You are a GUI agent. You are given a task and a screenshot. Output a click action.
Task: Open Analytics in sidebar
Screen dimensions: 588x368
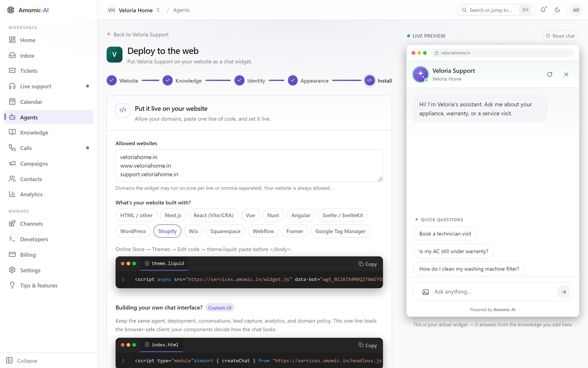coord(49,194)
